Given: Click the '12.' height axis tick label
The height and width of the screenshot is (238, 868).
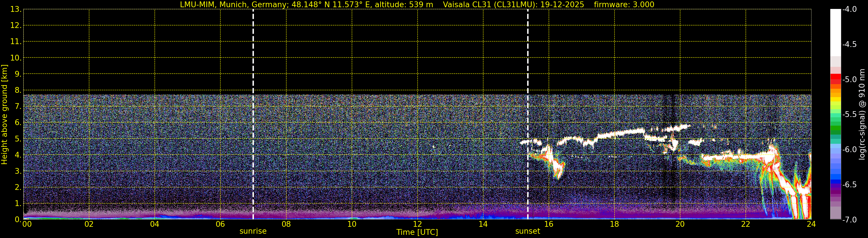Looking at the screenshot, I should 16,26.
